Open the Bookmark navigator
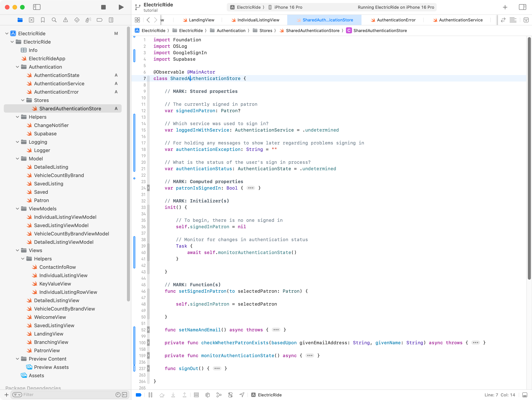This screenshot has width=532, height=400. [43, 20]
